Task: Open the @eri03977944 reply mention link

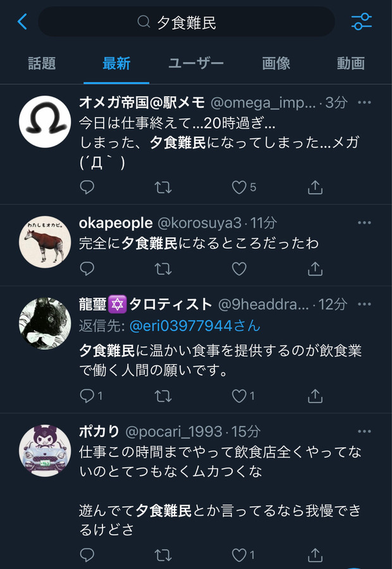Action: tap(195, 326)
